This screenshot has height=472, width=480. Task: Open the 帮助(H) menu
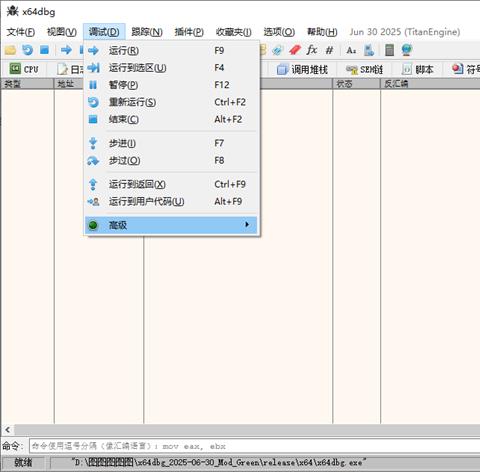[x=322, y=32]
